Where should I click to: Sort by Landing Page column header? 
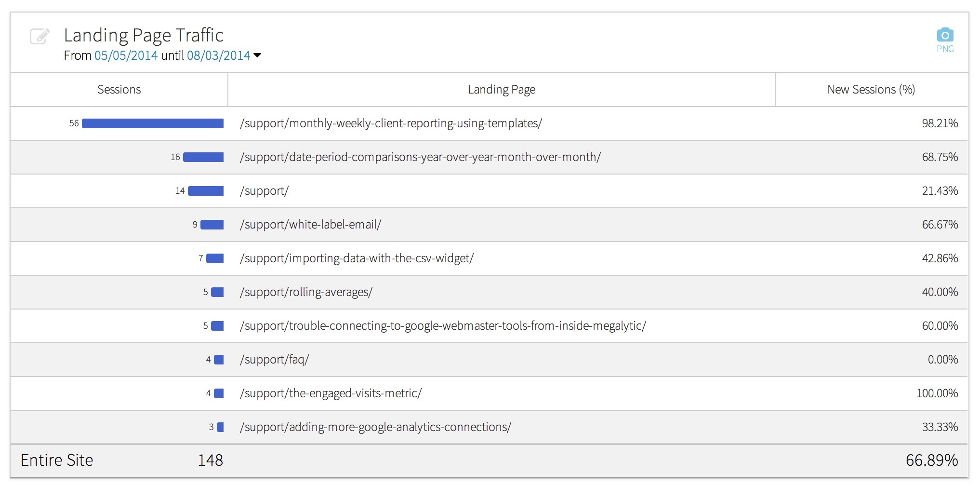[x=501, y=90]
